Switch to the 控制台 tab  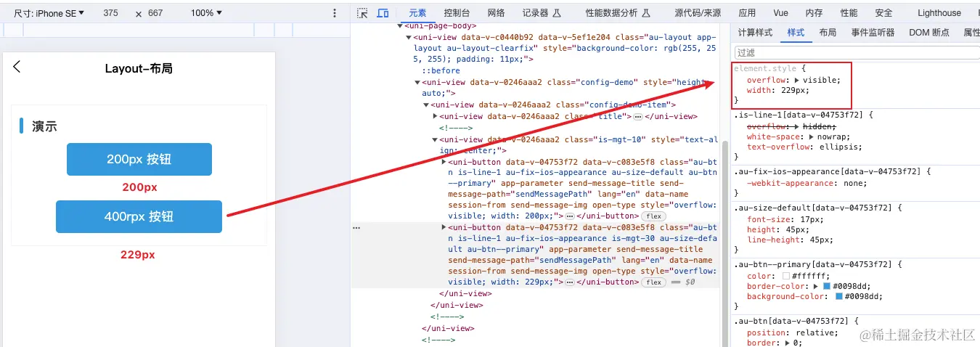(457, 13)
